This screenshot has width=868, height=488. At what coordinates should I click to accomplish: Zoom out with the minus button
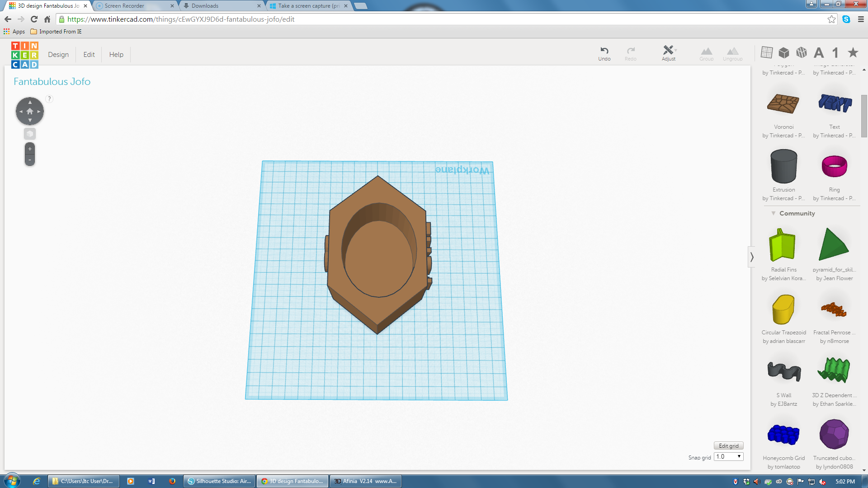point(30,160)
